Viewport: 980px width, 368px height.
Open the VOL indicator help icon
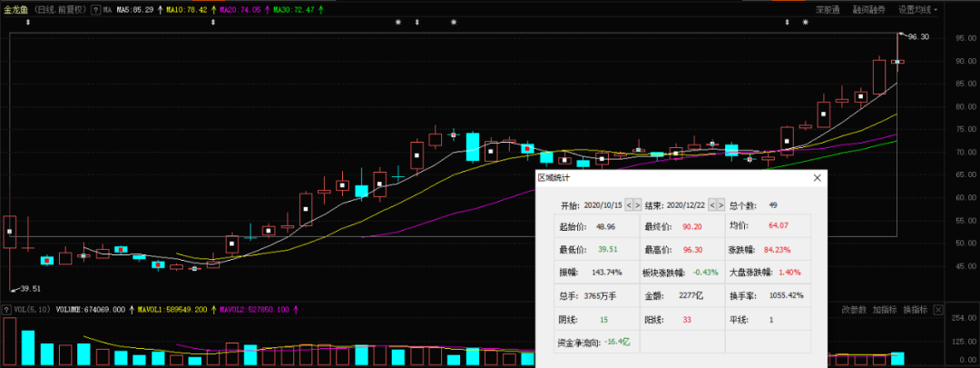tap(6, 310)
